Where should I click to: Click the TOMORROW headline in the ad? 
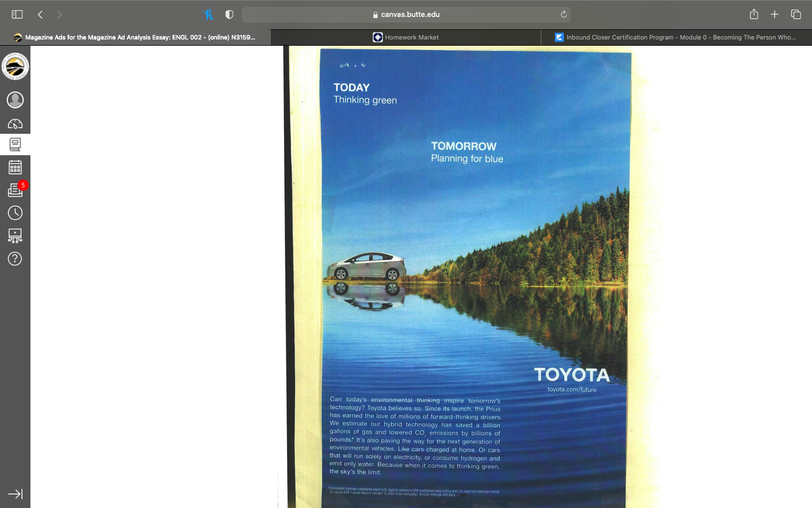(x=464, y=146)
